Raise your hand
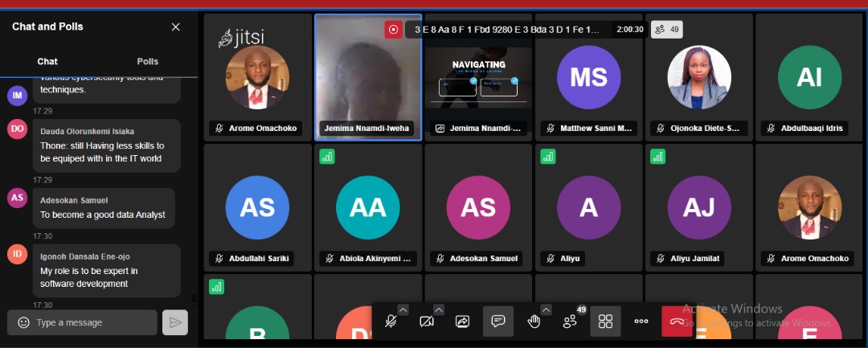The image size is (868, 348). [534, 321]
